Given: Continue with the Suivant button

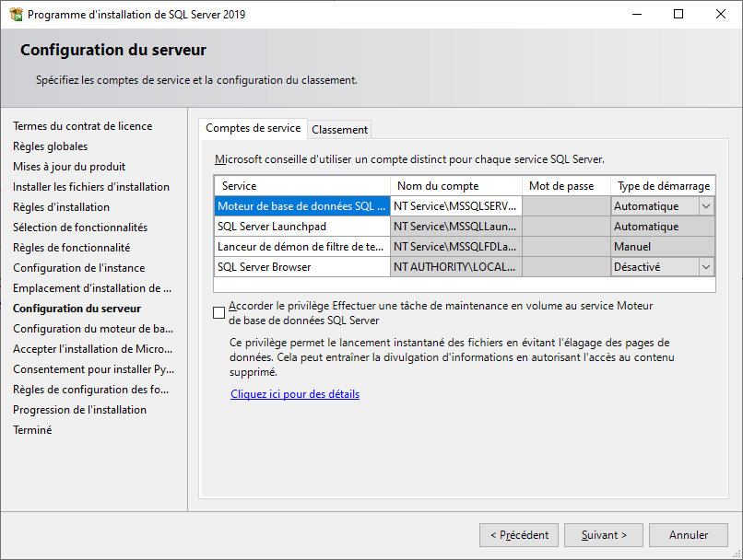Looking at the screenshot, I should tap(604, 535).
